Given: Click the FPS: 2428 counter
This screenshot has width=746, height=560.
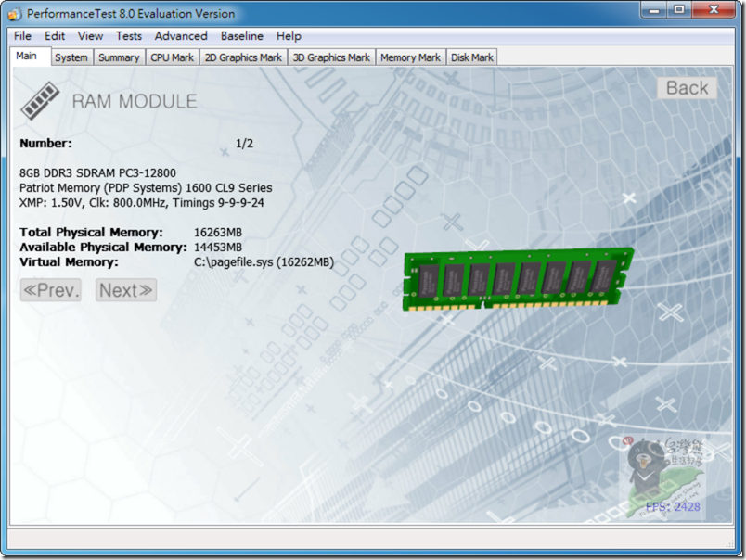Looking at the screenshot, I should point(673,507).
